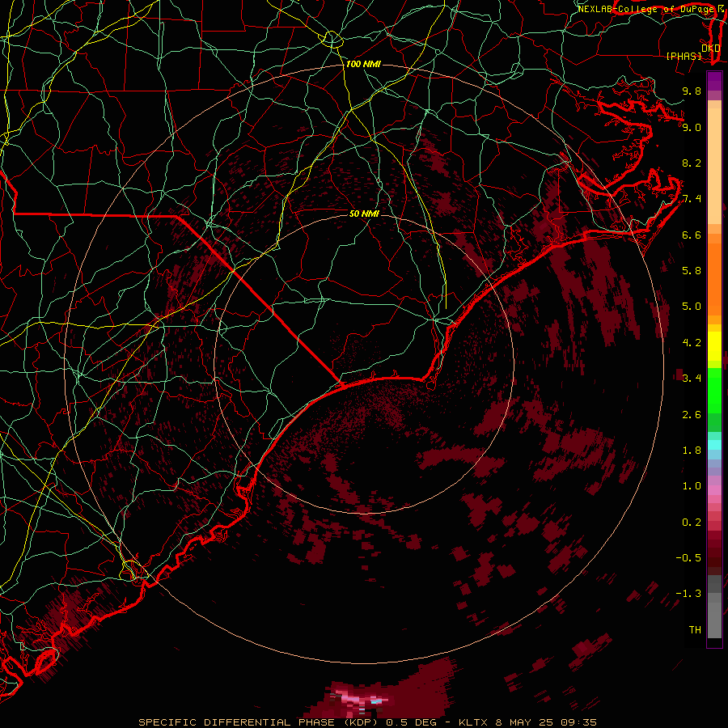This screenshot has height=728, width=728.
Task: Click the "KLTX 8 MAY 25 09:35" timestamp text
Action: [527, 722]
